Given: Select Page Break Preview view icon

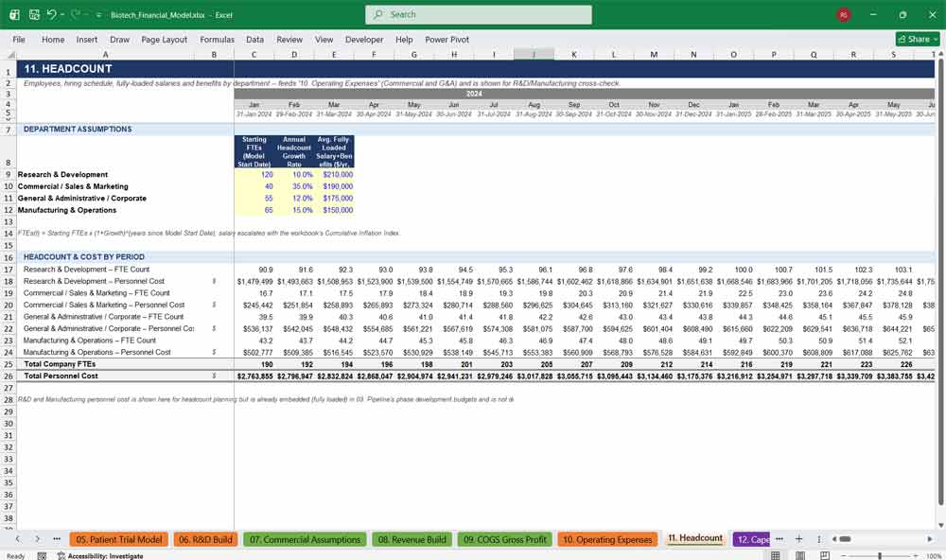Looking at the screenshot, I should 825,555.
